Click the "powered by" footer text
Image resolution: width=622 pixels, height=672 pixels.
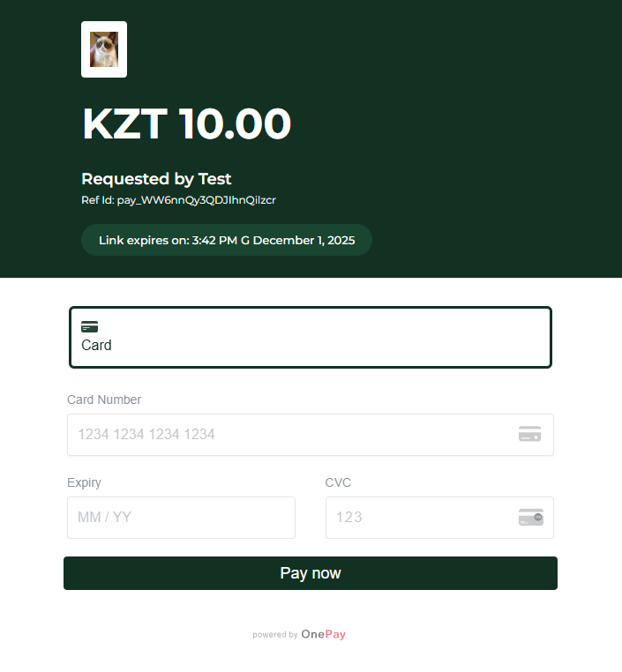click(274, 635)
